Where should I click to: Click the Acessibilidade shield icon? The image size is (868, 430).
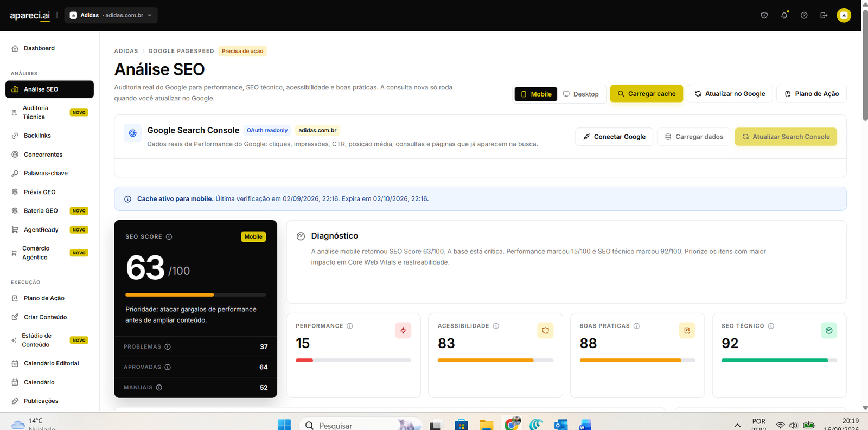[545, 330]
